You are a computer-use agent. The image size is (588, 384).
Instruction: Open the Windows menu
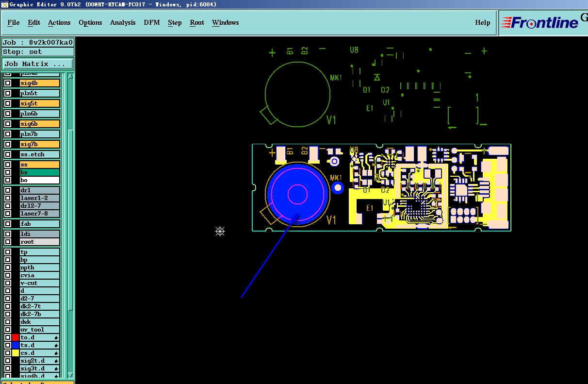[225, 23]
